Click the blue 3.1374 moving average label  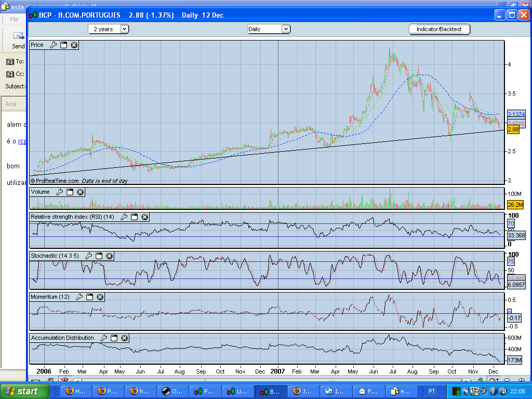point(516,114)
